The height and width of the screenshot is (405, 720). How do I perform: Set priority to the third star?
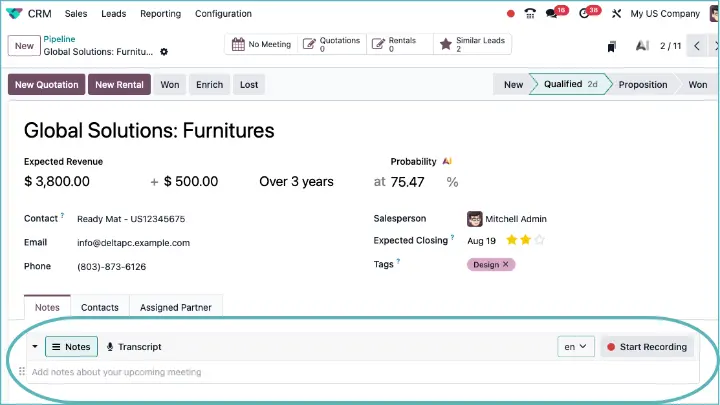point(540,240)
